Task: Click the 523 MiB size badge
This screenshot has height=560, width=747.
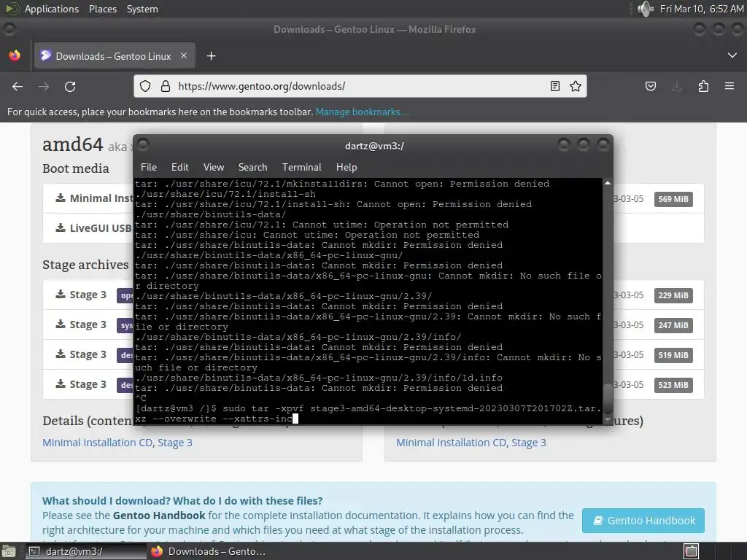Action: 673,385
